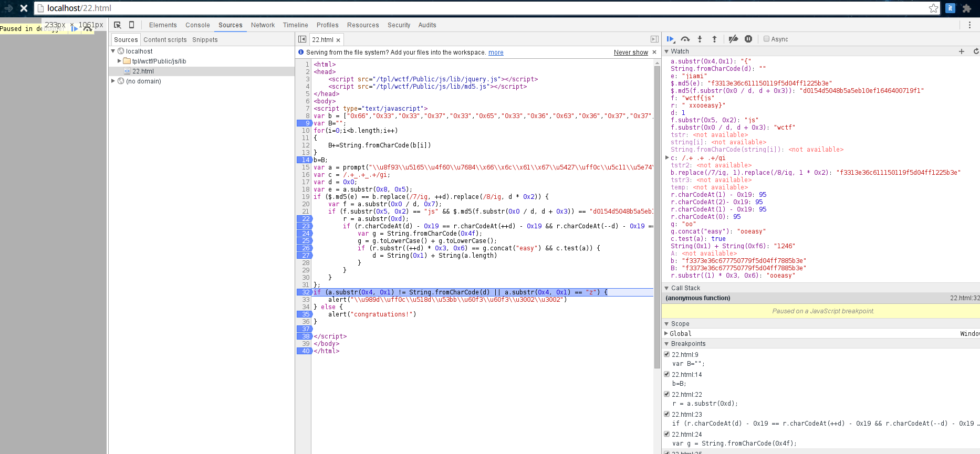Switch to the Timeline tab
This screenshot has width=980, height=454.
click(295, 25)
